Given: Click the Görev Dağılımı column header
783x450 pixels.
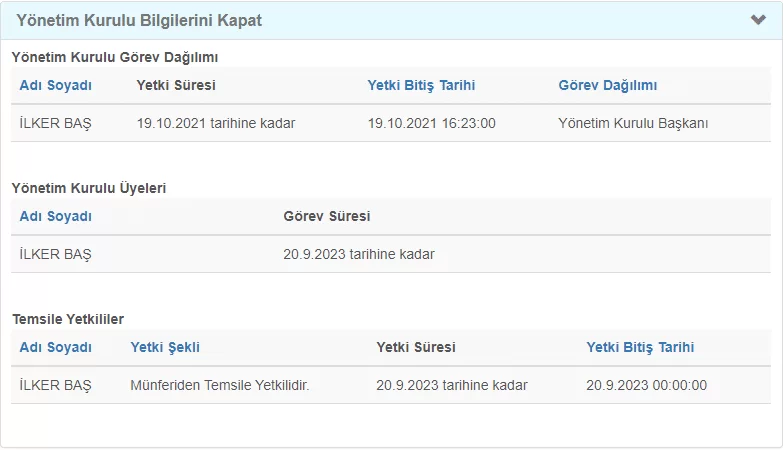Looking at the screenshot, I should pyautogui.click(x=607, y=85).
